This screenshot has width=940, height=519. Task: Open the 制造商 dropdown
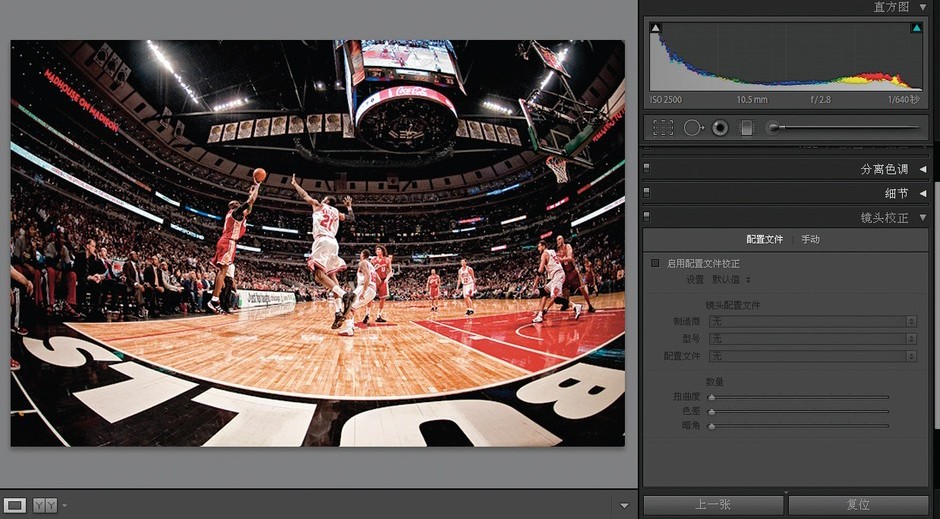pos(812,321)
